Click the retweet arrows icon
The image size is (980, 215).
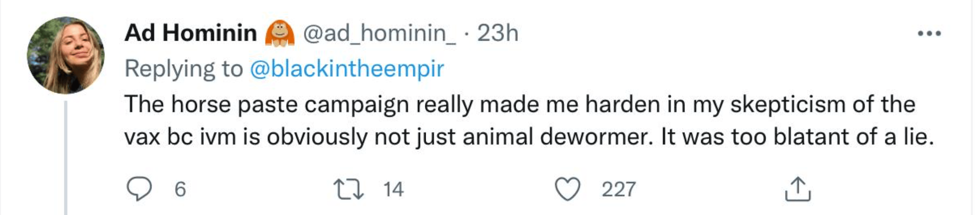pyautogui.click(x=348, y=190)
